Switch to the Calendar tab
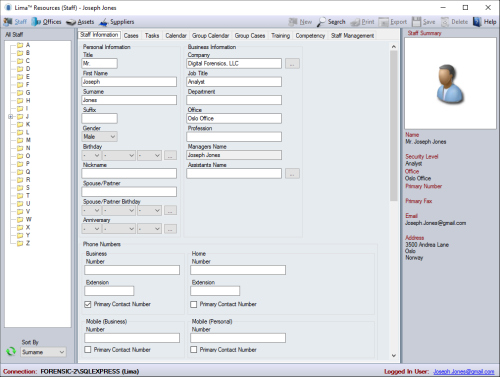This screenshot has width=500, height=377. (176, 36)
